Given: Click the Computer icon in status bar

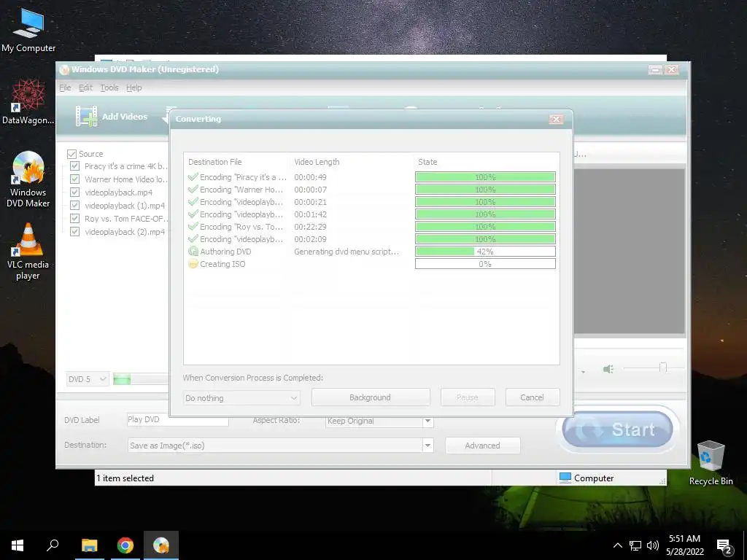Looking at the screenshot, I should (565, 478).
